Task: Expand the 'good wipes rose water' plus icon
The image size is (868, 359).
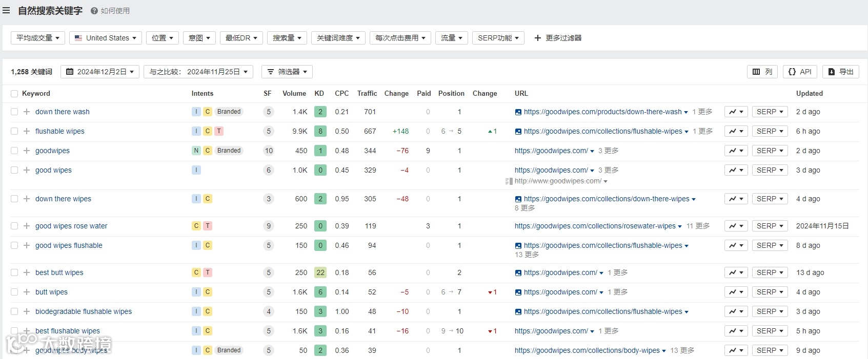Action: click(x=27, y=226)
